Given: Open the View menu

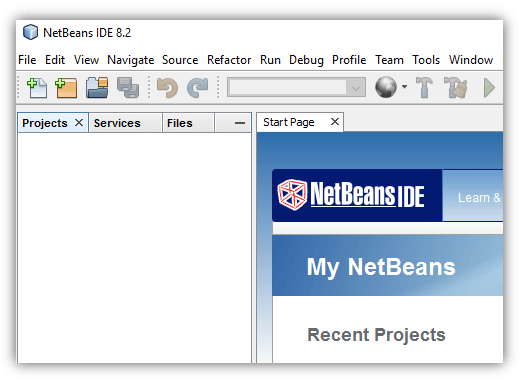Looking at the screenshot, I should click(86, 60).
